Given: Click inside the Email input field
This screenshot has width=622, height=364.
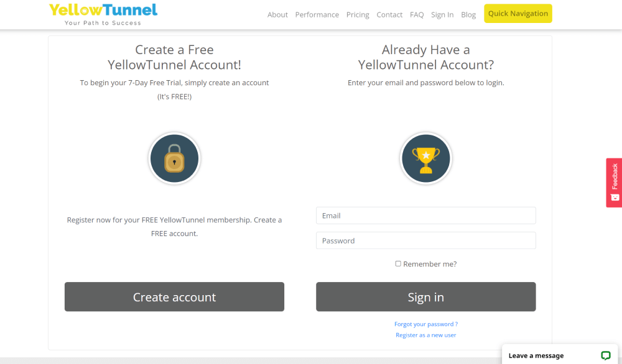Looking at the screenshot, I should pos(425,216).
